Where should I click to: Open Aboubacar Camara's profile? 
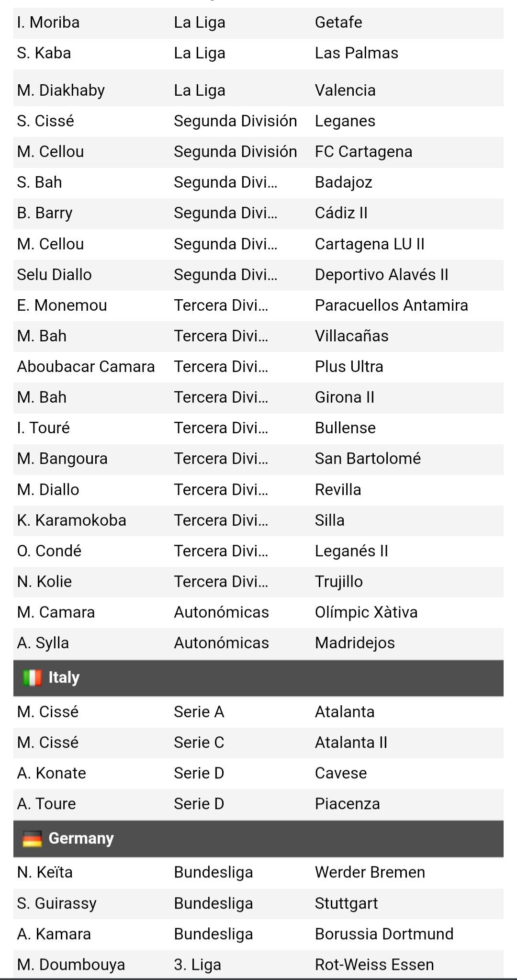click(x=86, y=367)
